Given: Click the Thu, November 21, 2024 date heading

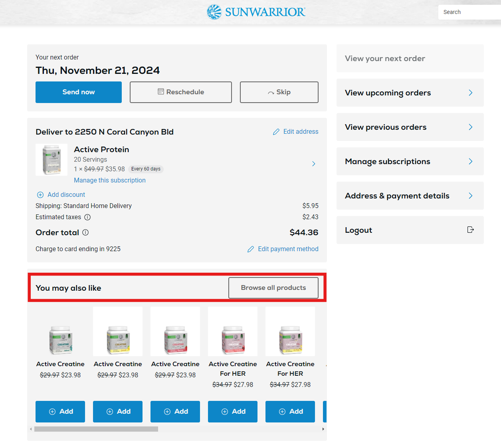Looking at the screenshot, I should (97, 71).
